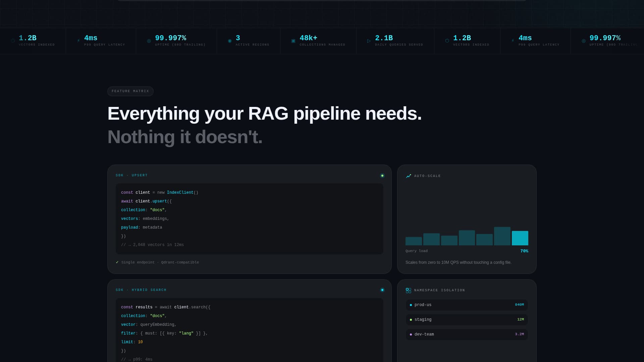Click the Active Regions label
The image size is (644, 362).
(x=252, y=45)
